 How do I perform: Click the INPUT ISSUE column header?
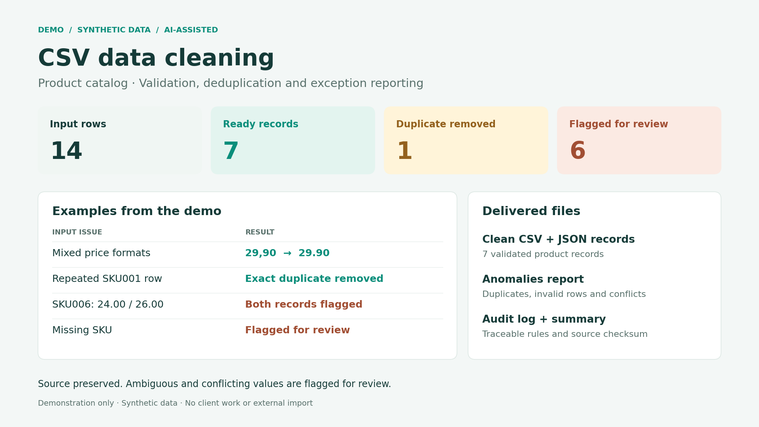pyautogui.click(x=77, y=232)
